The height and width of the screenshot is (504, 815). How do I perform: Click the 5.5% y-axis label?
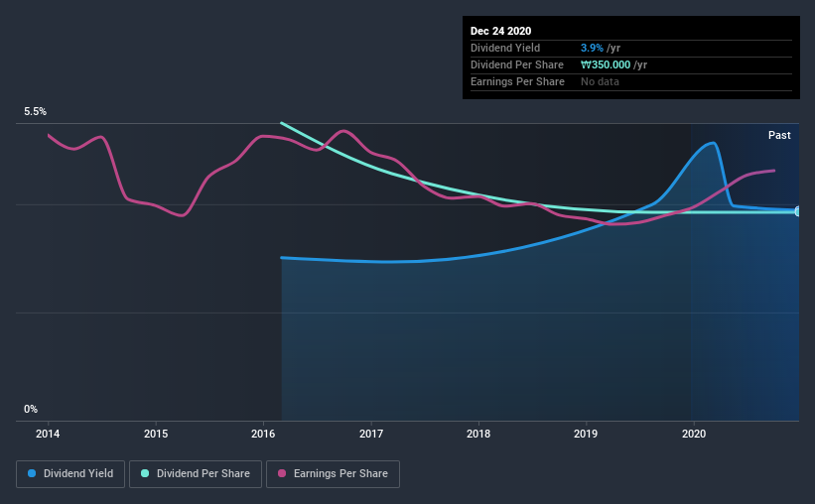(x=35, y=112)
